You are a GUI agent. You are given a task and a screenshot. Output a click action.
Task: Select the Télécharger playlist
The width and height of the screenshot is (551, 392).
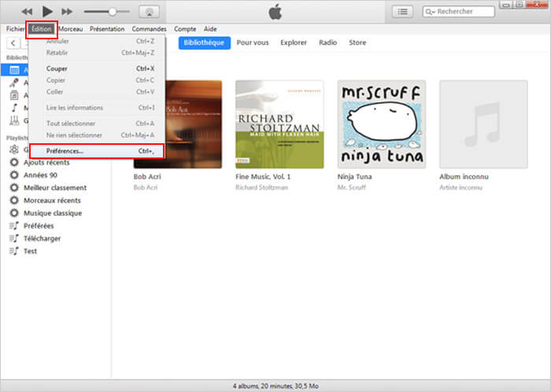43,239
